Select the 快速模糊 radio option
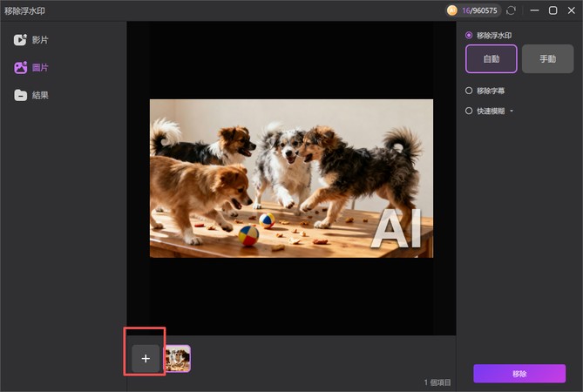The image size is (583, 392). (470, 111)
